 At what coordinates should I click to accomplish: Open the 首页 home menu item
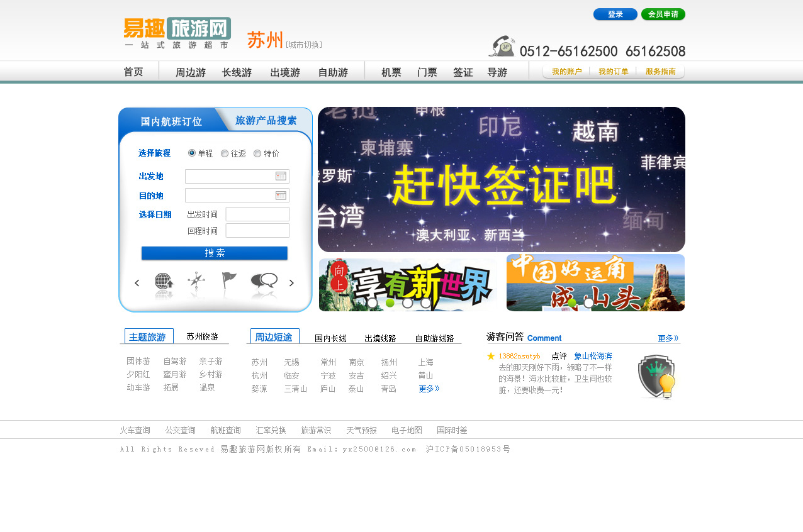pyautogui.click(x=133, y=72)
